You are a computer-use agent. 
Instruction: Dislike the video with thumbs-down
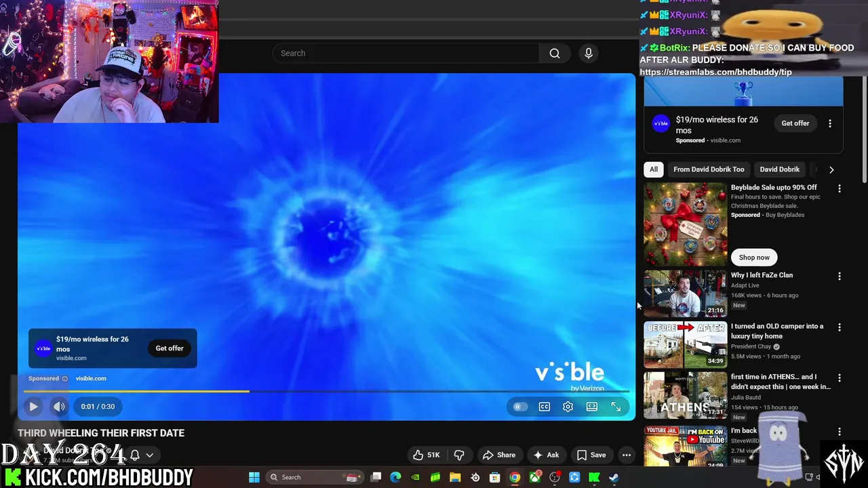459,455
